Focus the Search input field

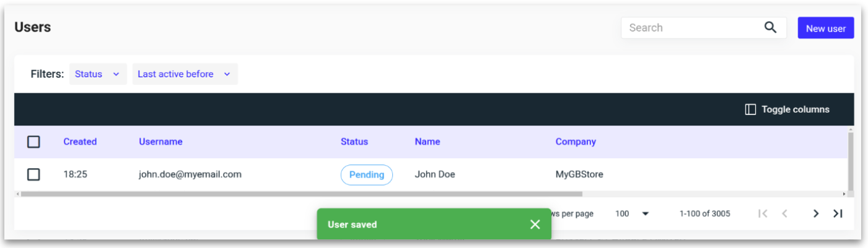(x=691, y=28)
